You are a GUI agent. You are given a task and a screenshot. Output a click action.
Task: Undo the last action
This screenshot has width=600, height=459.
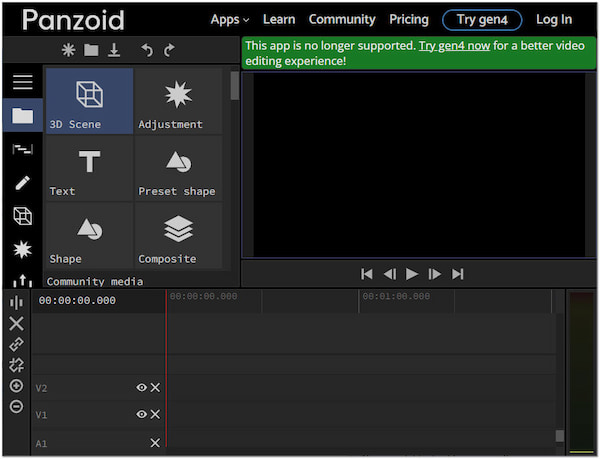tap(147, 50)
